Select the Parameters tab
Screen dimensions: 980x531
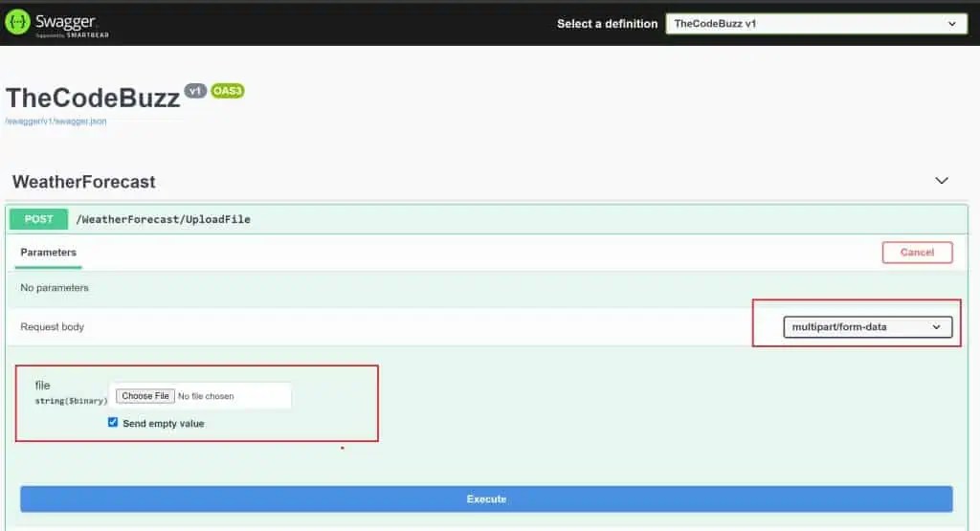click(48, 253)
